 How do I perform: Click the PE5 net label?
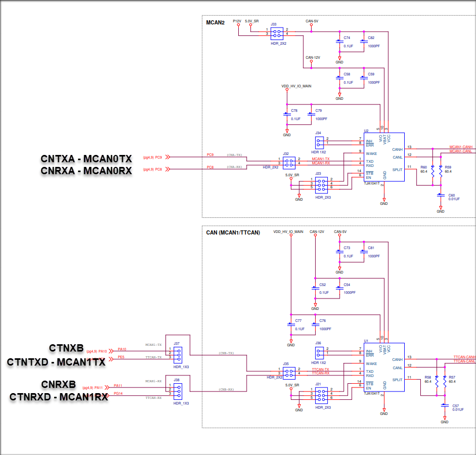click(121, 357)
